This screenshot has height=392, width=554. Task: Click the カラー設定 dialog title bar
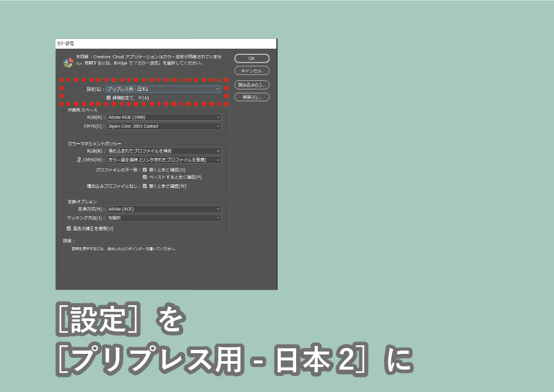(166, 43)
